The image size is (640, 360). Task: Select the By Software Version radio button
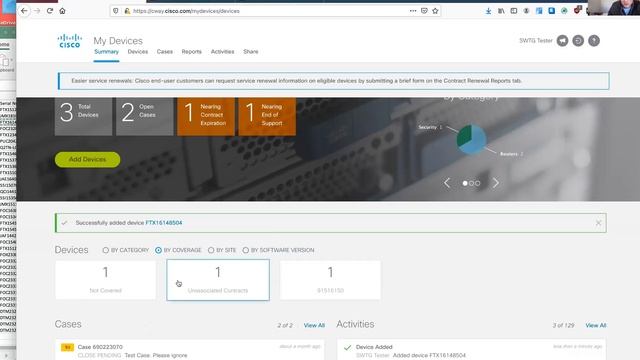246,250
